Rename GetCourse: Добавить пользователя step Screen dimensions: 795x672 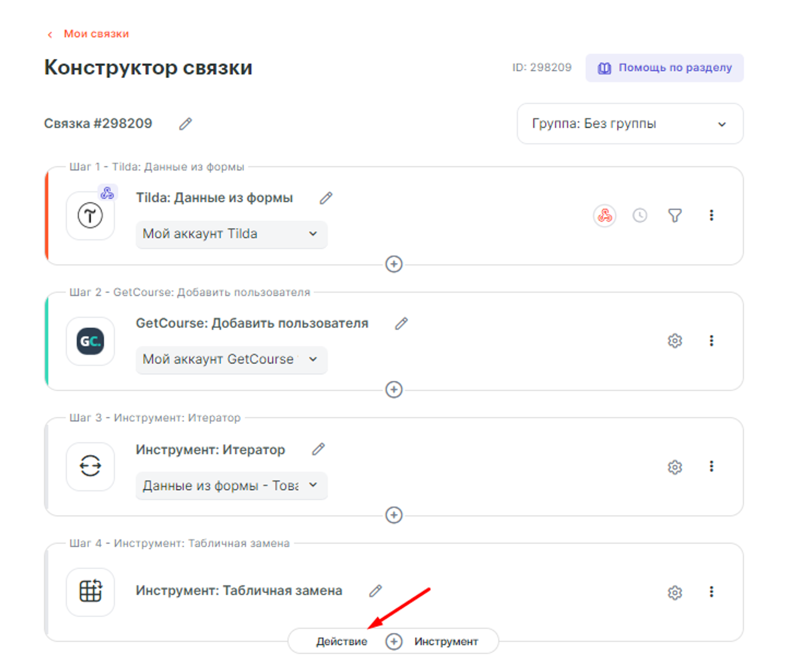click(x=401, y=324)
